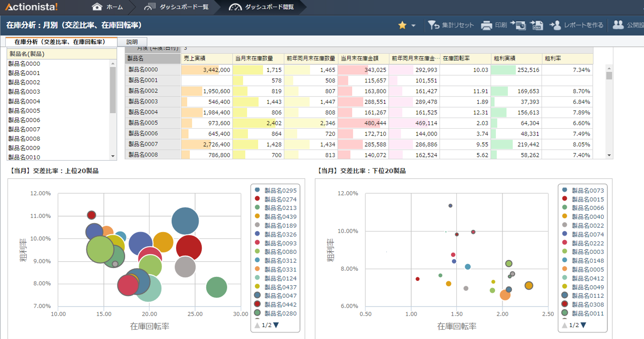This screenshot has width=644, height=339.
Task: Click the 製品名0280 legend swatch in the left chart
Action: point(257,313)
